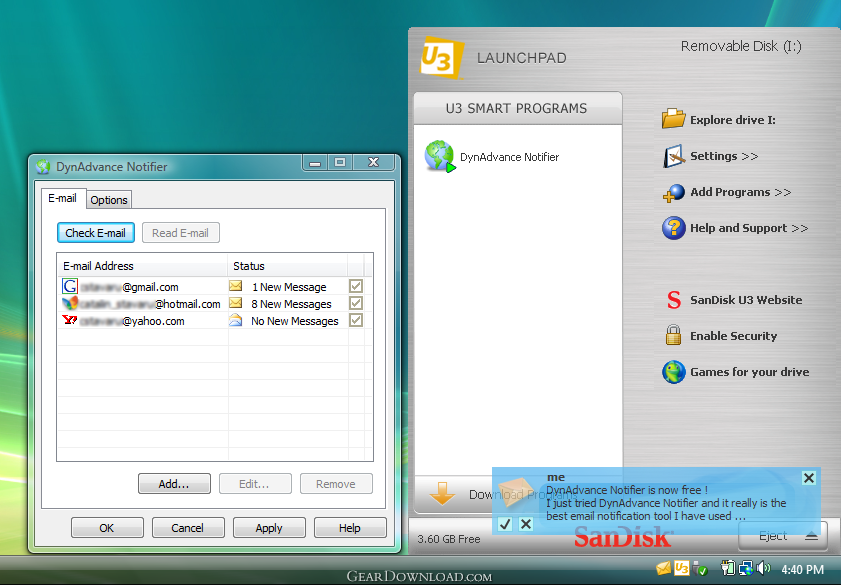841x585 pixels.
Task: Click the Hotmail account icon
Action: 70,303
